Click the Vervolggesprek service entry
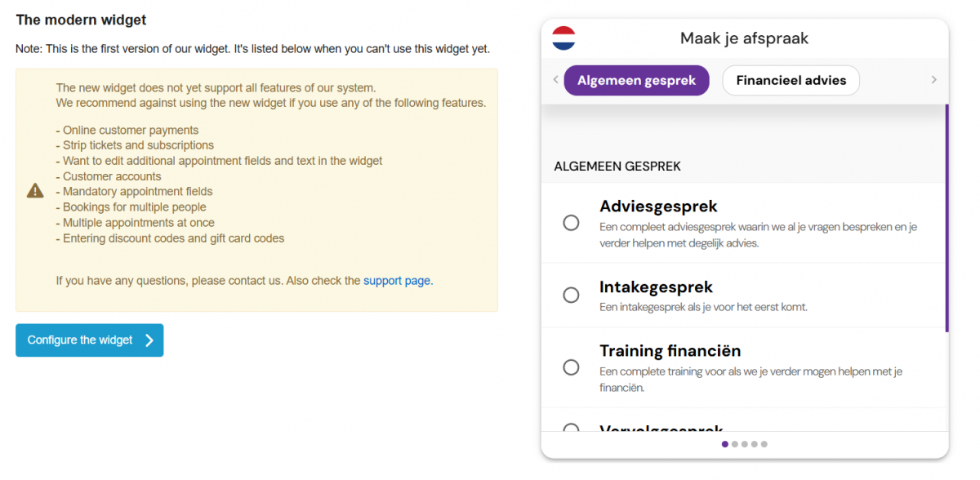This screenshot has width=980, height=480. tap(661, 429)
